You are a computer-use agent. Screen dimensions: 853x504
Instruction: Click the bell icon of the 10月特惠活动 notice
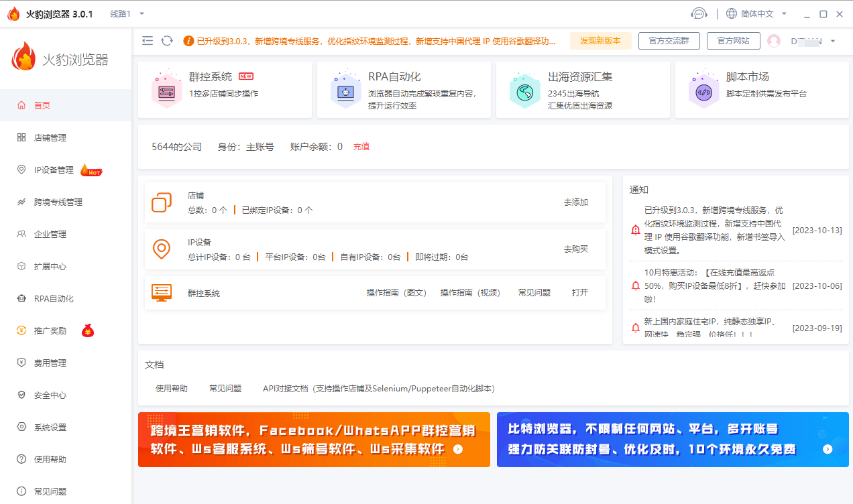click(x=636, y=286)
